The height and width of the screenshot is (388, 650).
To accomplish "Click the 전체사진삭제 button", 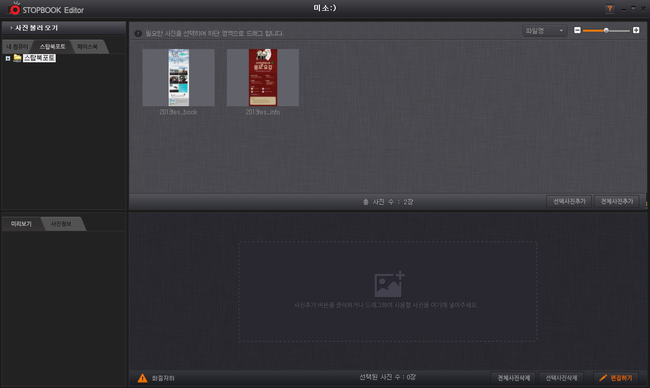I will (x=514, y=378).
